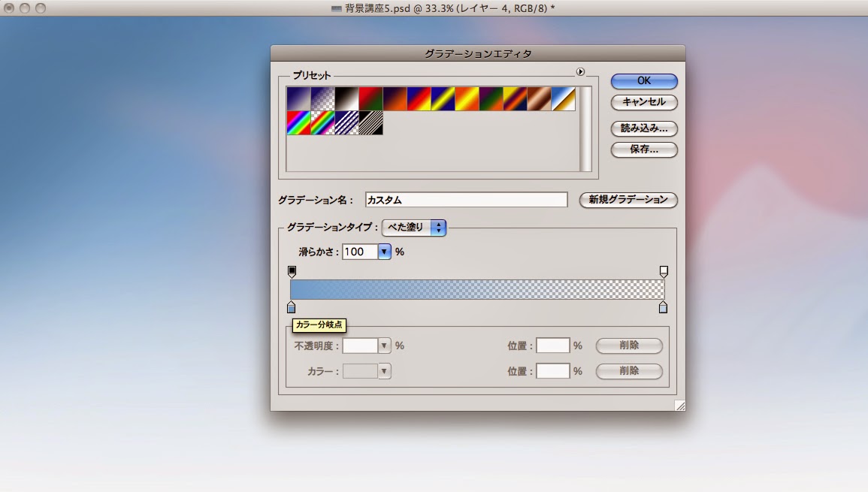
Task: Select the foreground-to-background blue preset
Action: pyautogui.click(x=299, y=98)
